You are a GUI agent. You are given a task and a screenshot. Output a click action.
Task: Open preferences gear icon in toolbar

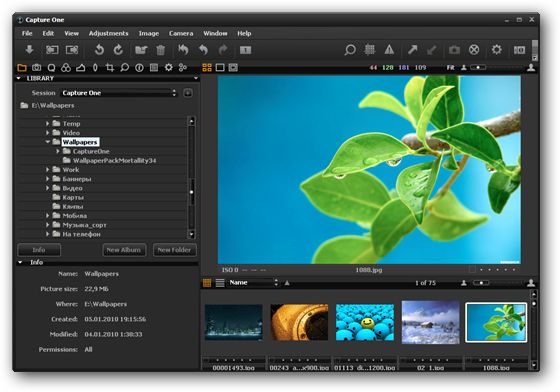pos(496,50)
